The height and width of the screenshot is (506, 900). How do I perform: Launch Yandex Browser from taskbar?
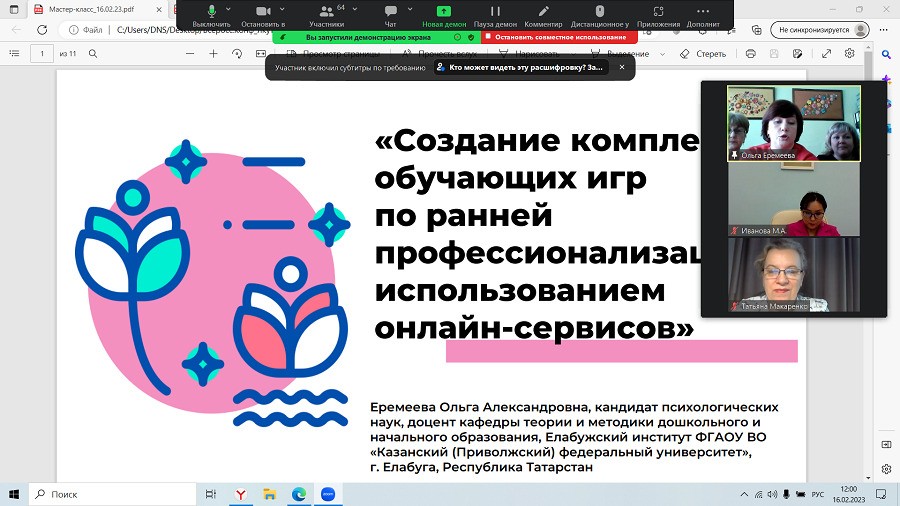tap(240, 494)
